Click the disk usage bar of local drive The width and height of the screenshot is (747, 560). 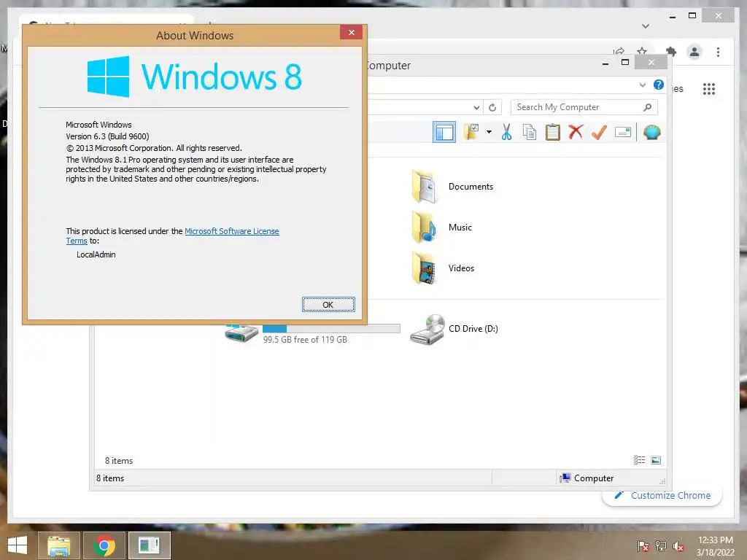331,329
